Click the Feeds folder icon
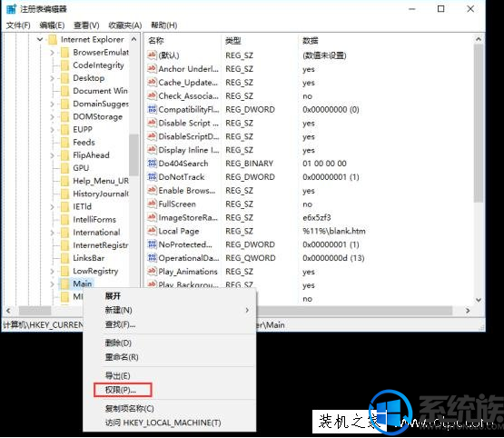 pyautogui.click(x=64, y=143)
